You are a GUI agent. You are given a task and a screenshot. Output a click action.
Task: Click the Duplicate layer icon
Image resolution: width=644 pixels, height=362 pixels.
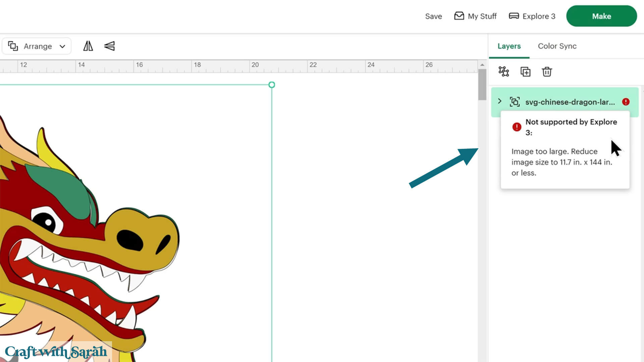coord(525,71)
